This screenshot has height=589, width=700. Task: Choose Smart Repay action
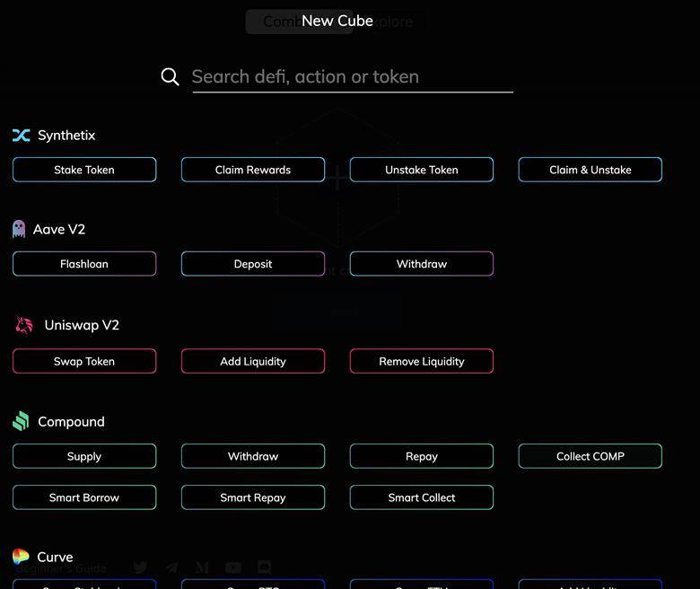click(x=253, y=497)
